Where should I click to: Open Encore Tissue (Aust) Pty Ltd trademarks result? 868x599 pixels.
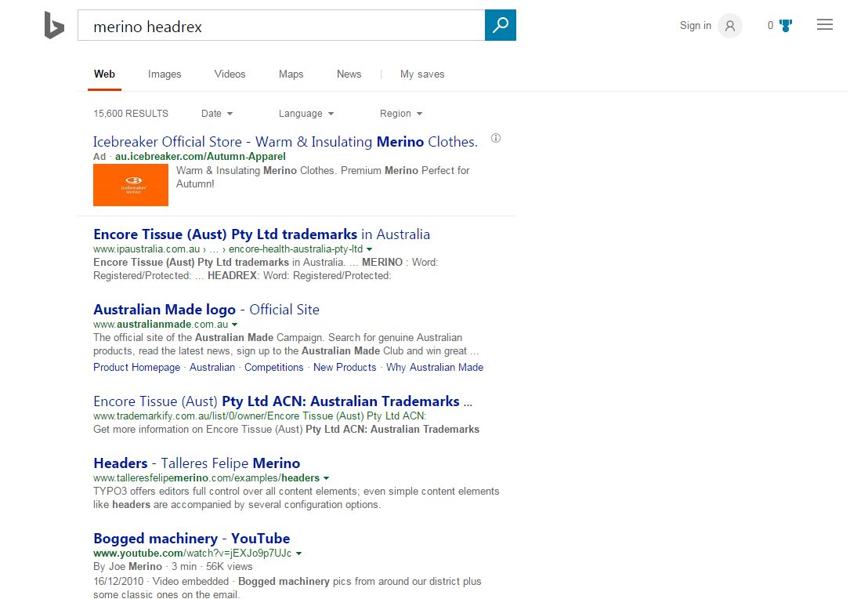click(x=262, y=234)
